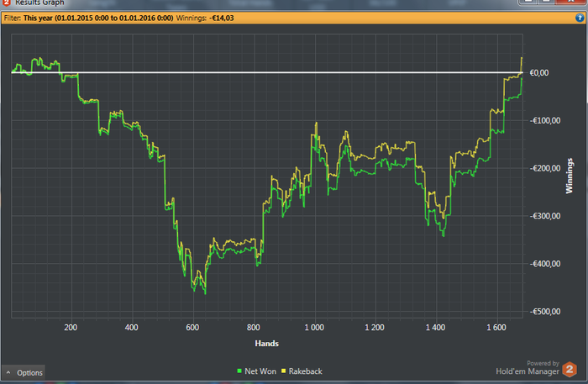Image resolution: width=588 pixels, height=384 pixels.
Task: Click the -€100,00 axis label
Action: coord(545,121)
